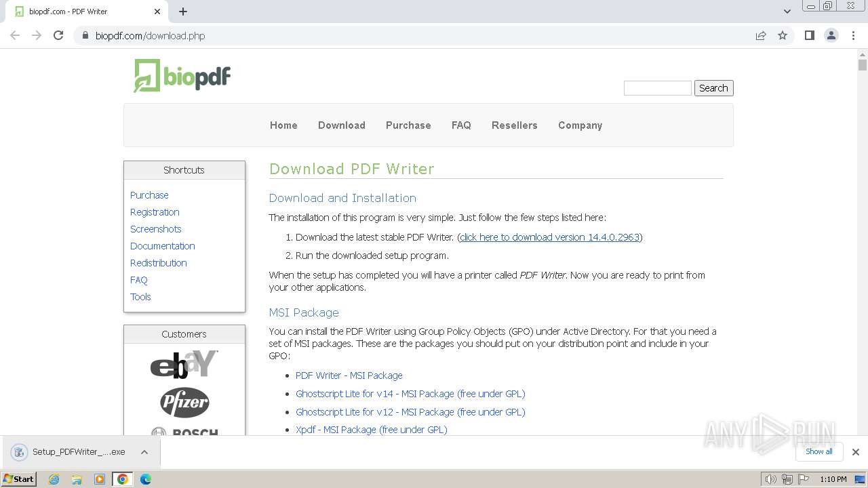This screenshot has width=868, height=488.
Task: Close the downloads bar
Action: [856, 452]
